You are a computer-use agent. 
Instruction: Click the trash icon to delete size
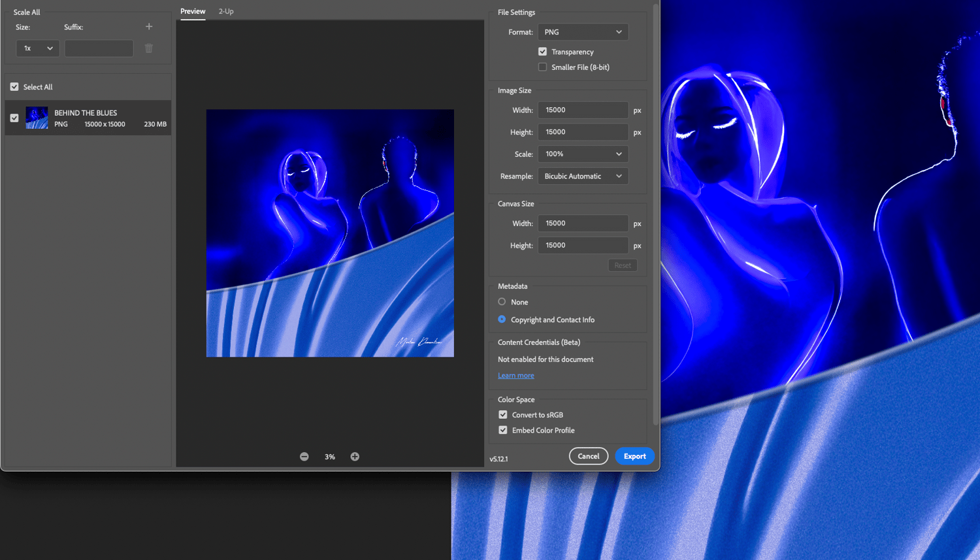pyautogui.click(x=149, y=48)
